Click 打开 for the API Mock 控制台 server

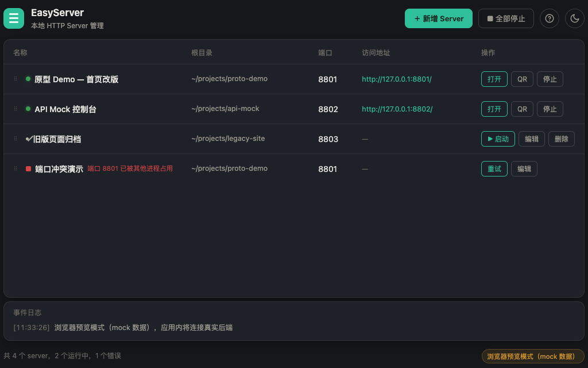point(494,109)
